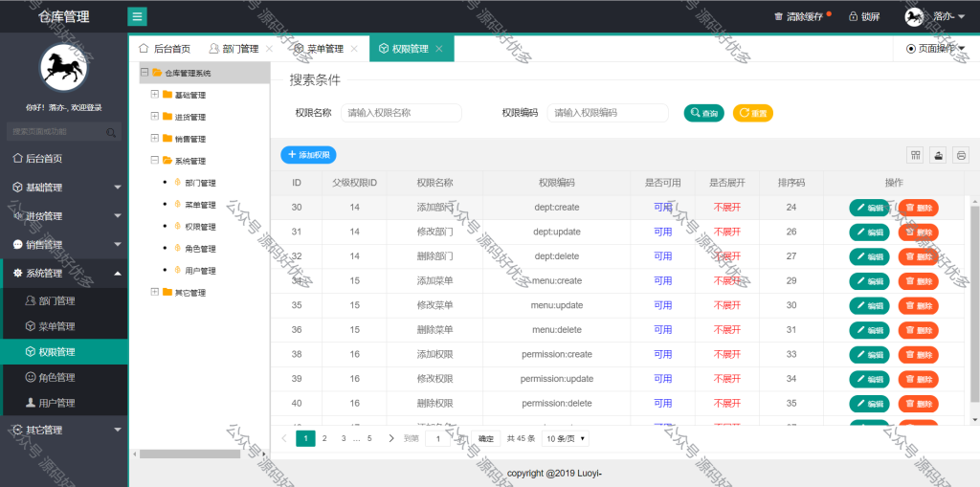The width and height of the screenshot is (980, 487).
Task: Select 权限管理 in the sidebar submenu
Action: pos(64,352)
